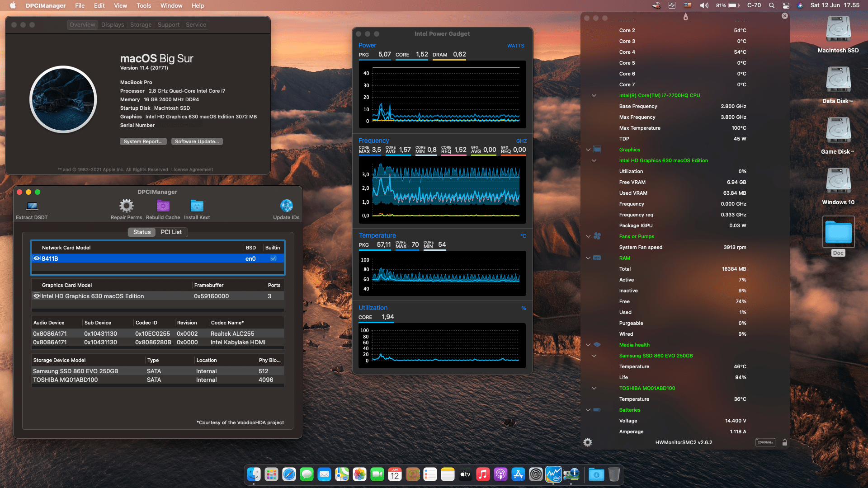Click the Repair Perms gear icon
This screenshot has width=868, height=488.
tap(127, 206)
